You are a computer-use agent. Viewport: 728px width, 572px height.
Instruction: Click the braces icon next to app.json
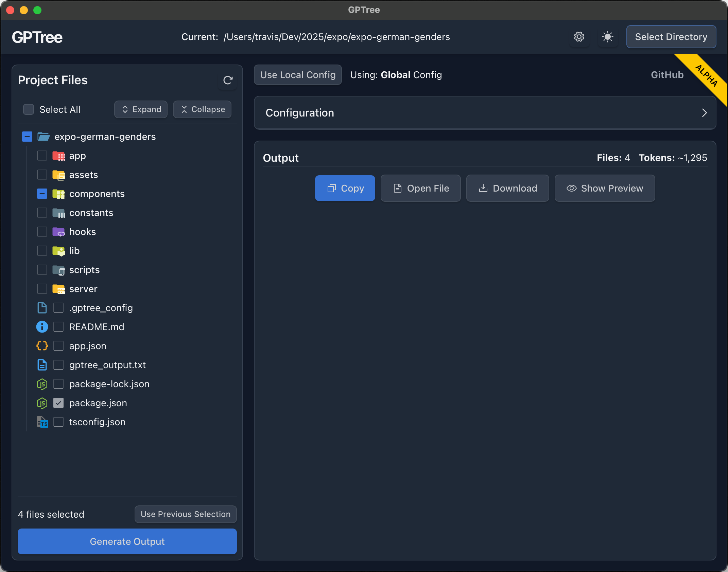pyautogui.click(x=42, y=346)
